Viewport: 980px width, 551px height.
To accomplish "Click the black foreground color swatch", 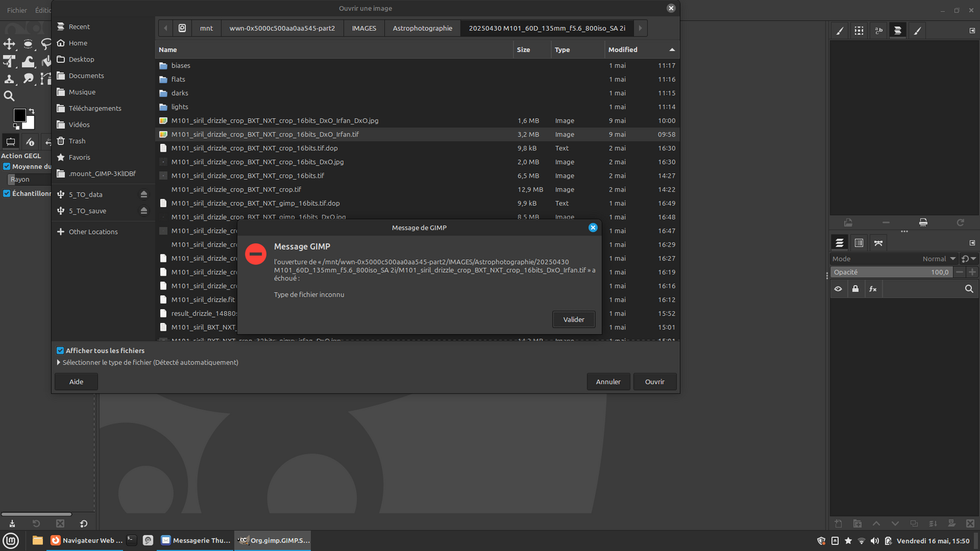I will point(20,116).
